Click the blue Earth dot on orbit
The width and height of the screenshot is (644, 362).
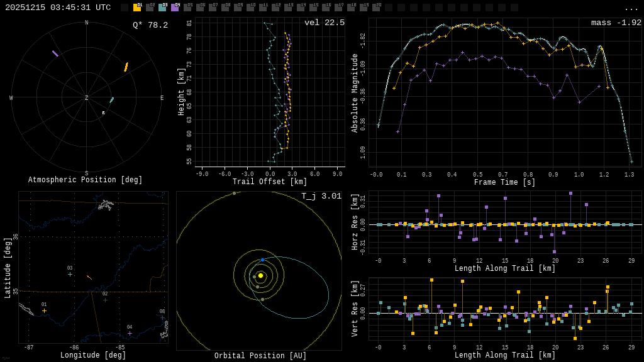tap(262, 260)
